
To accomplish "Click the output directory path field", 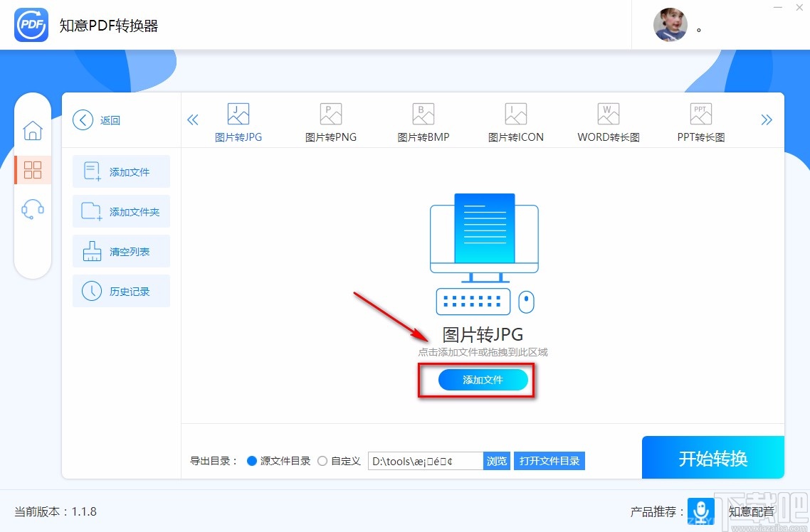I will (x=425, y=461).
